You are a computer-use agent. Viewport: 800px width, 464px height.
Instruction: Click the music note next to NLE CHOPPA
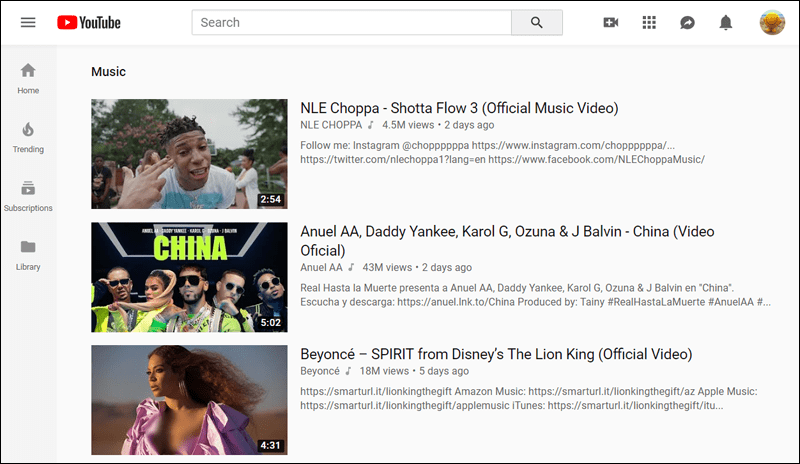371,125
